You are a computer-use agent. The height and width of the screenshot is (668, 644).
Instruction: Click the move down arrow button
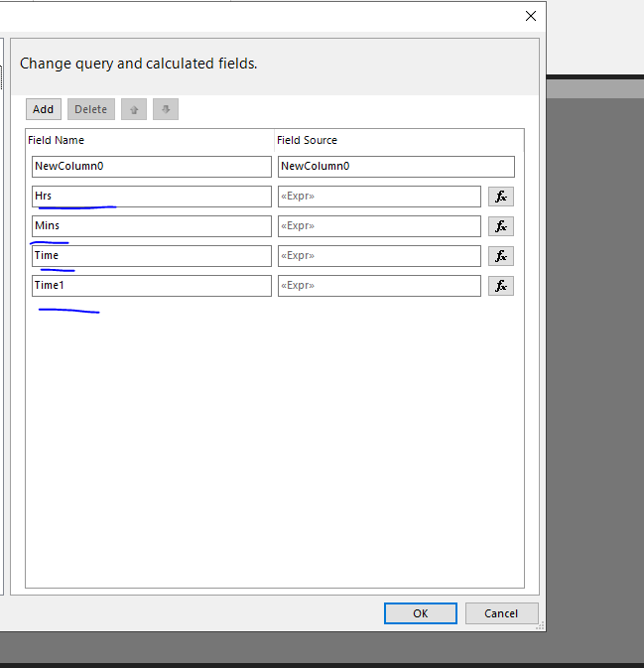click(x=166, y=109)
